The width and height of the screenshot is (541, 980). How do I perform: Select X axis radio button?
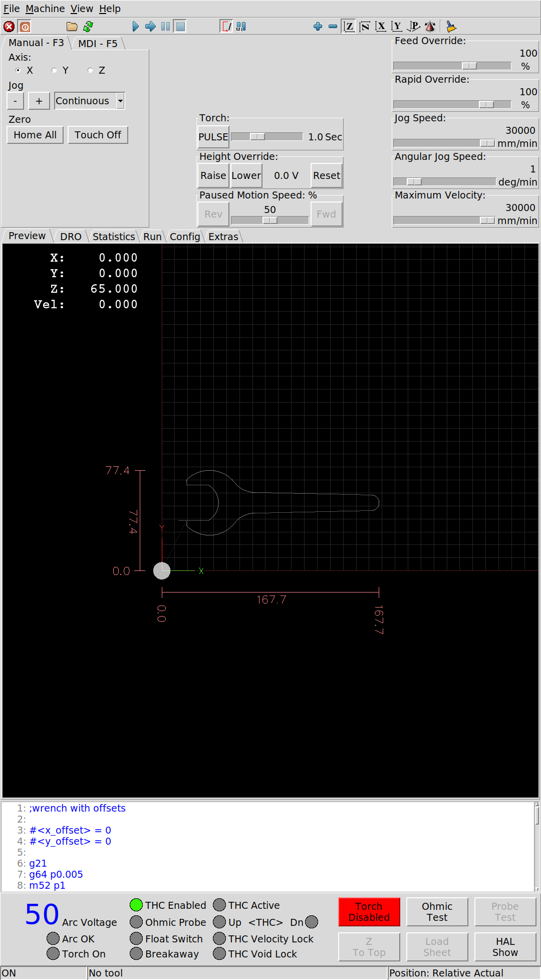18,70
